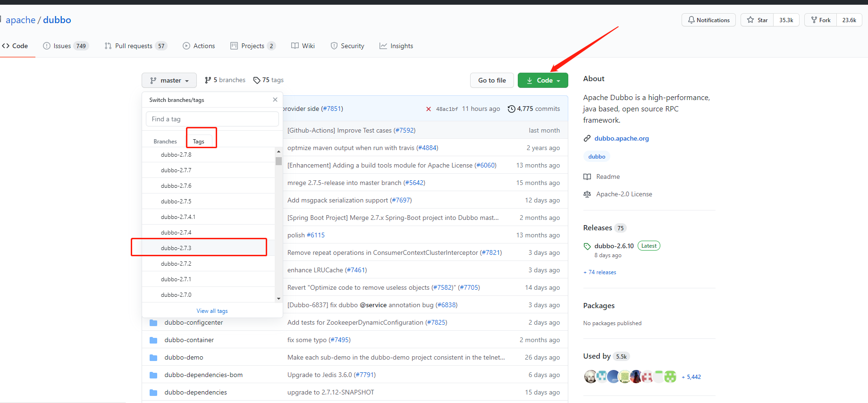This screenshot has width=868, height=403.
Task: Close the Switch branches/tags popup
Action: pos(275,100)
